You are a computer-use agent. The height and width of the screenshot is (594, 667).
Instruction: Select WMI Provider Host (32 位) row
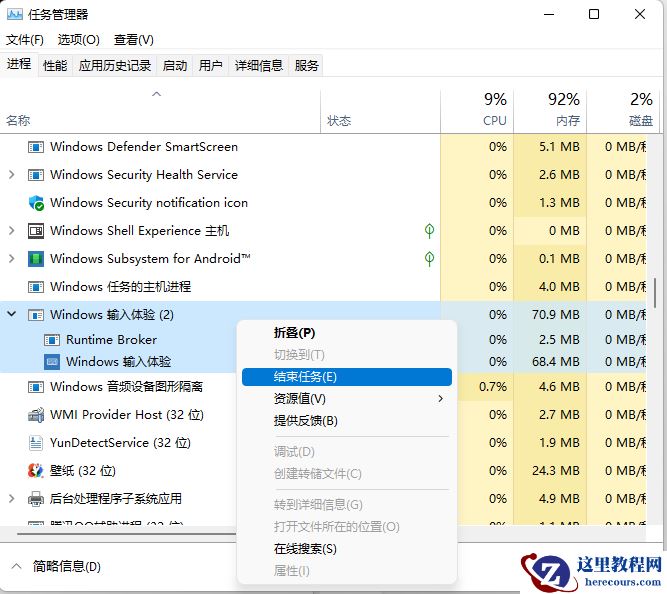tap(119, 415)
